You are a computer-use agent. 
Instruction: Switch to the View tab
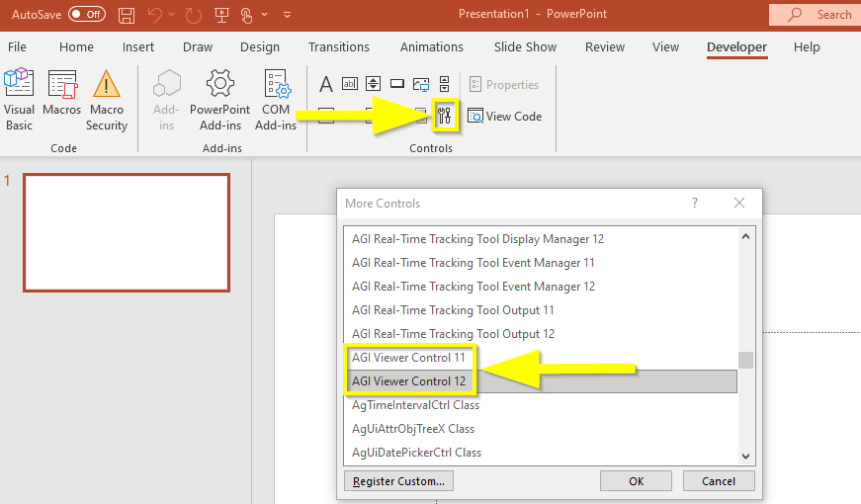(665, 47)
